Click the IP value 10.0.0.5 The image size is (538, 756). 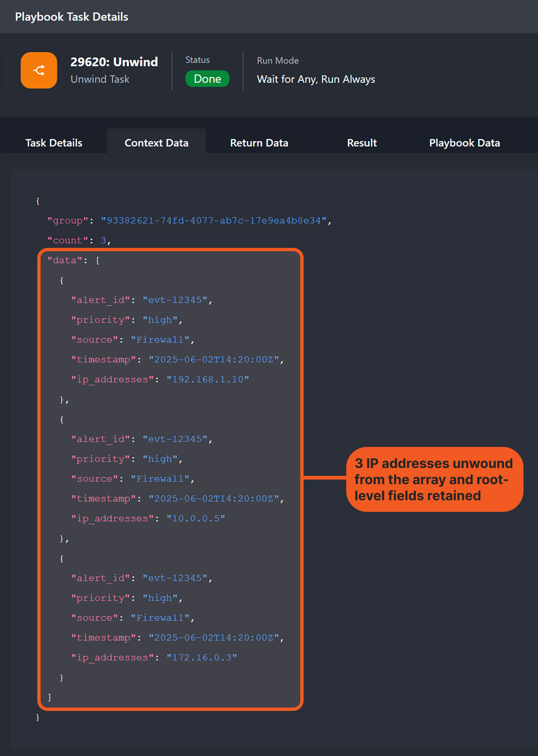click(x=195, y=518)
